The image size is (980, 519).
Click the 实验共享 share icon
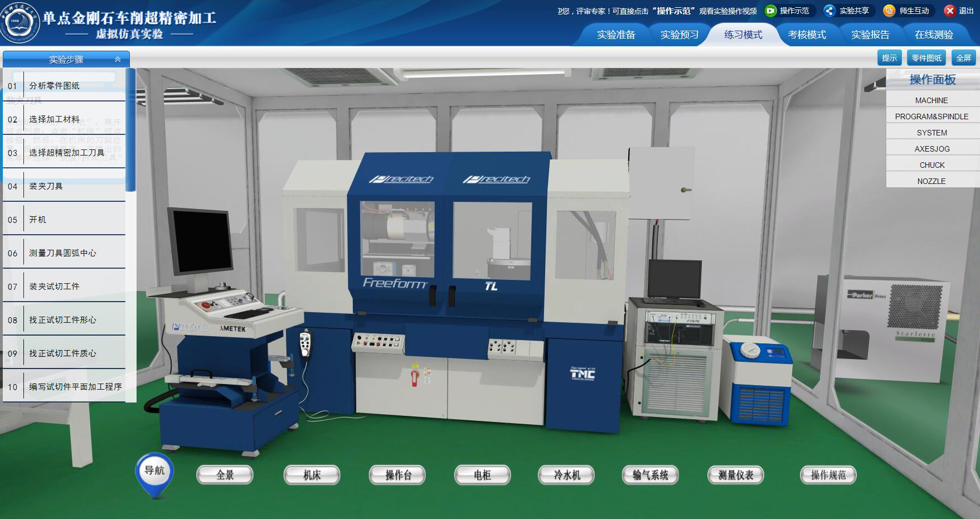click(x=830, y=11)
